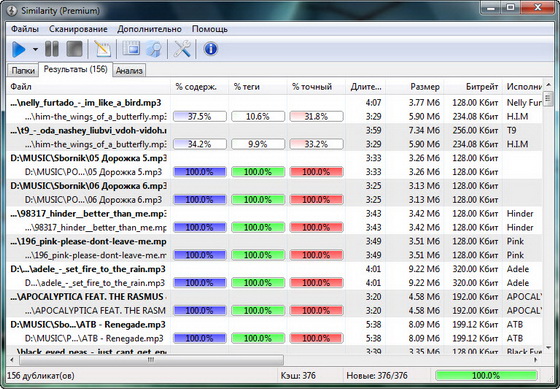Click the 156 дубликат(ов) status text
The image size is (560, 389).
pos(41,375)
